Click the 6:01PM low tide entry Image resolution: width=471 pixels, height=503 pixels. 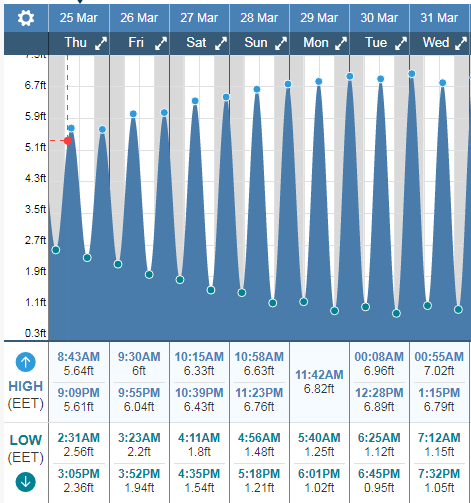pyautogui.click(x=319, y=480)
